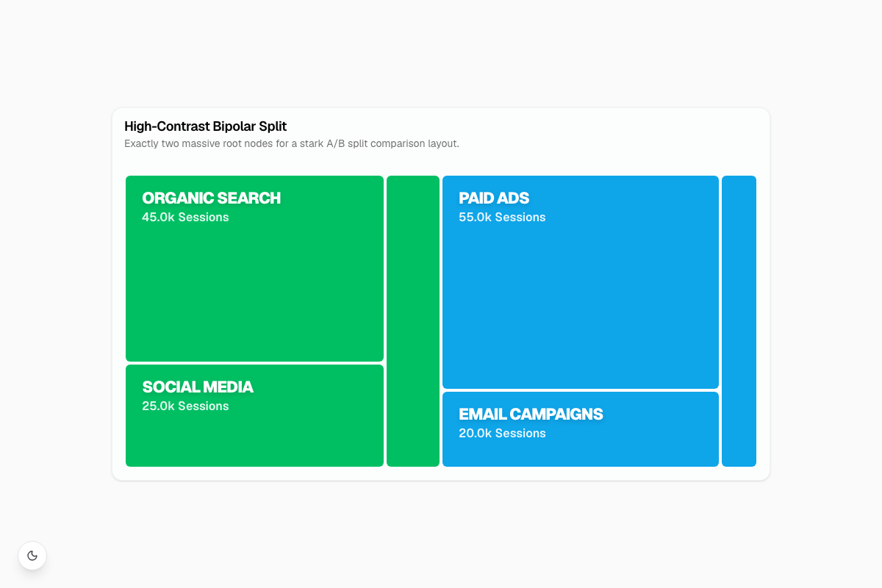
Task: Click the 20.0k Sessions value
Action: (x=502, y=434)
